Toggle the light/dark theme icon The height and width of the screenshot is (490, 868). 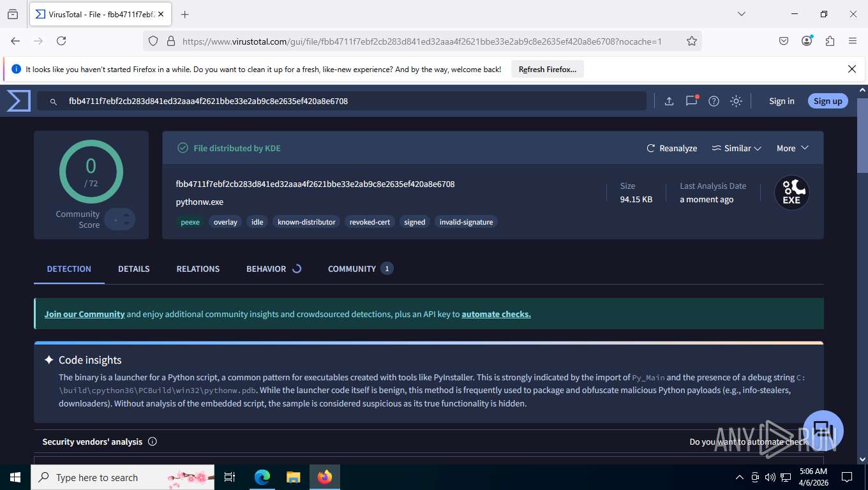[x=736, y=101]
